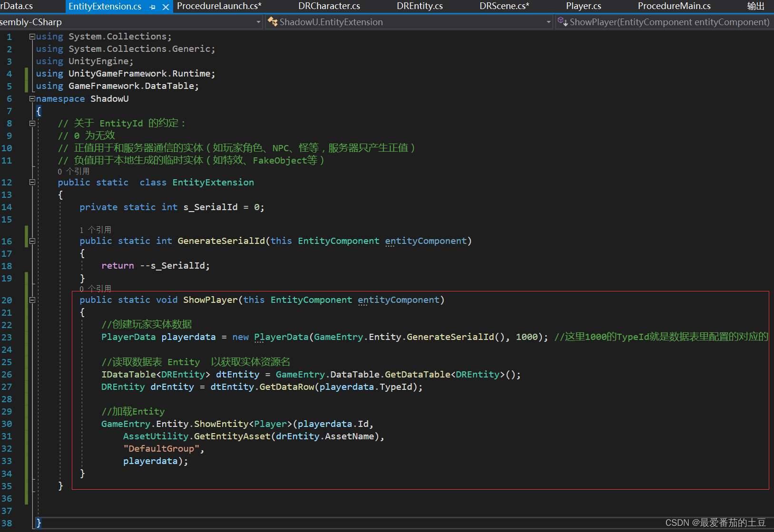
Task: Click the '0 个引用' lens above the class
Action: pyautogui.click(x=74, y=172)
